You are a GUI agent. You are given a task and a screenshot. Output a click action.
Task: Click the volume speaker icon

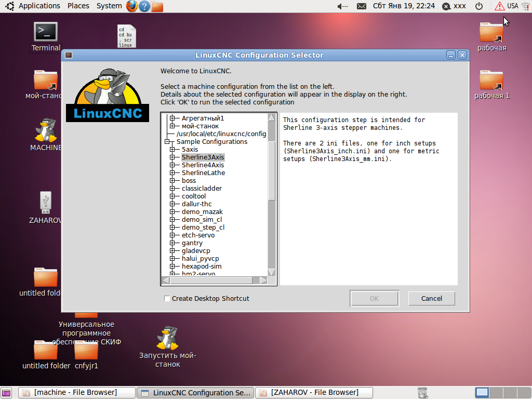(343, 6)
